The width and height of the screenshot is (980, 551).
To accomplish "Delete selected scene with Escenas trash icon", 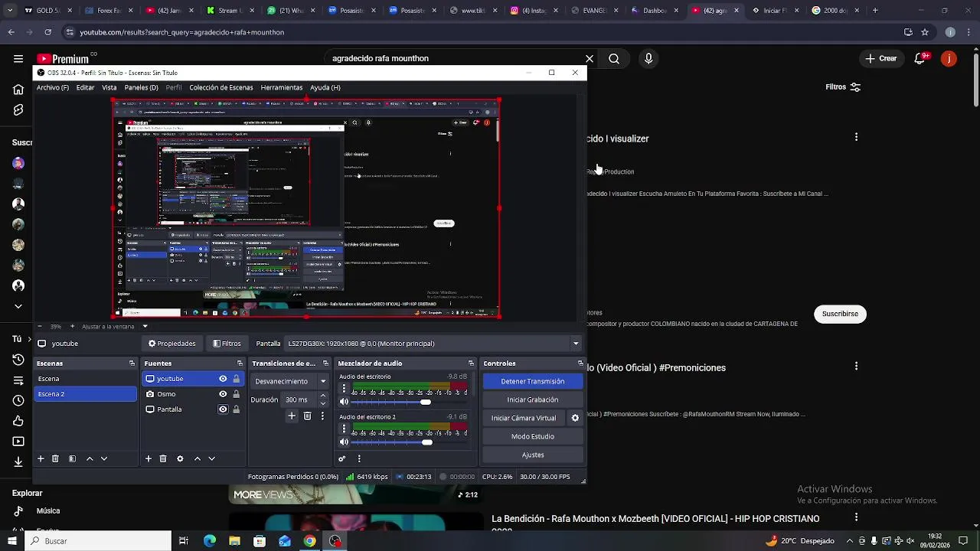I will 55,458.
